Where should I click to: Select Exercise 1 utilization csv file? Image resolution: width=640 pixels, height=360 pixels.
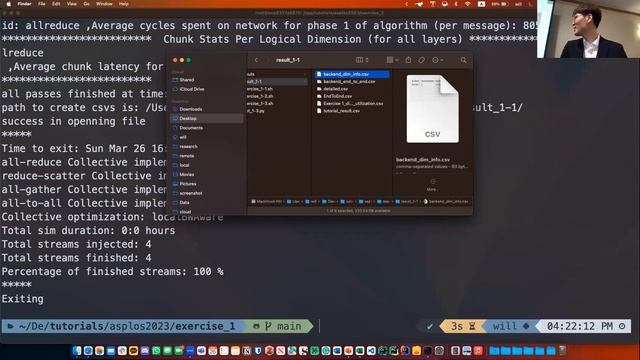352,104
